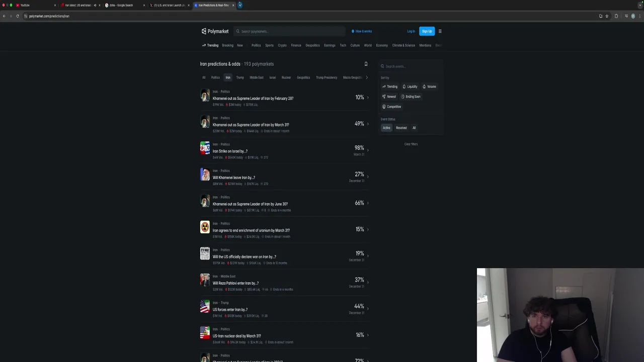Open the Climate & Science category
Screen dimensions: 644x362
404,45
